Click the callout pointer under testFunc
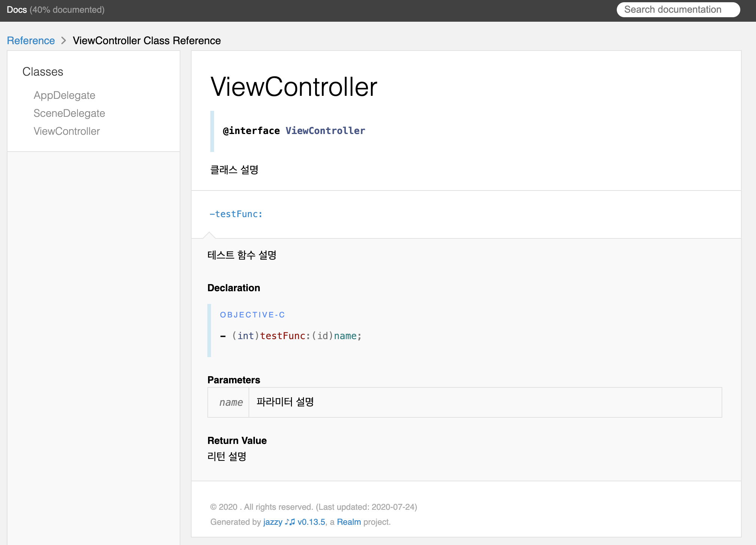 pos(209,235)
